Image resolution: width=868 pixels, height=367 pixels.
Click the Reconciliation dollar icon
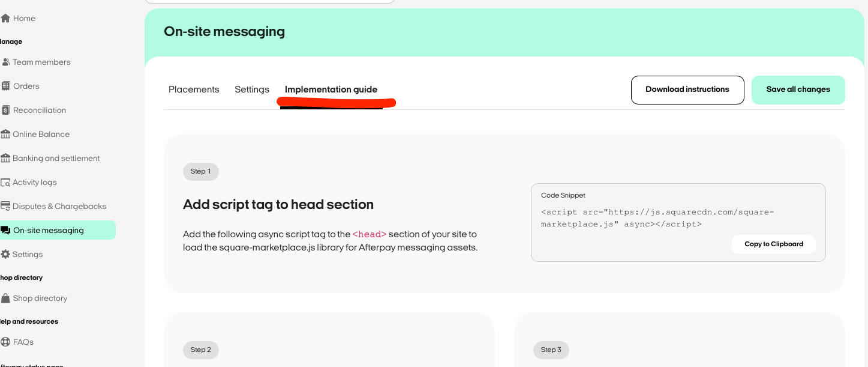(6, 110)
